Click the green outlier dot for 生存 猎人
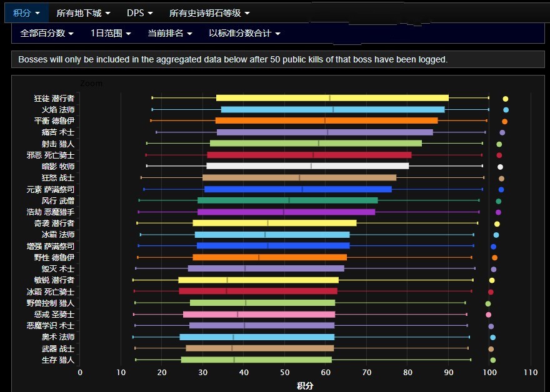This screenshot has width=550, height=392. coord(492,360)
